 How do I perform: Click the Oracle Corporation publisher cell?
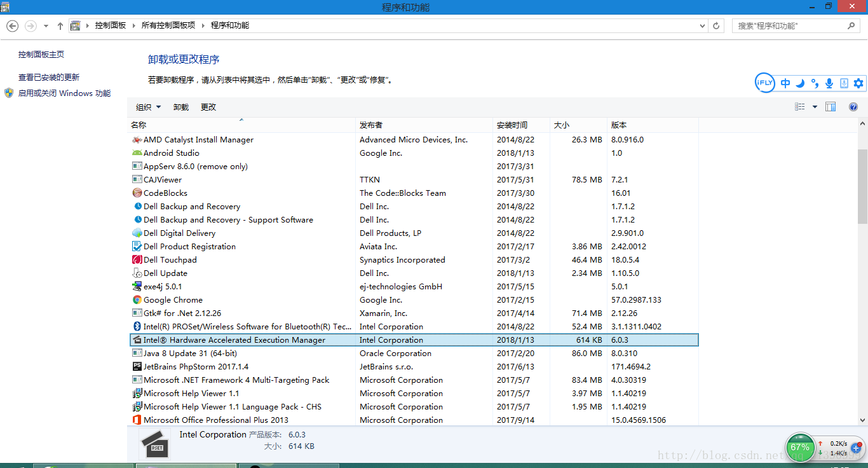[x=395, y=354]
